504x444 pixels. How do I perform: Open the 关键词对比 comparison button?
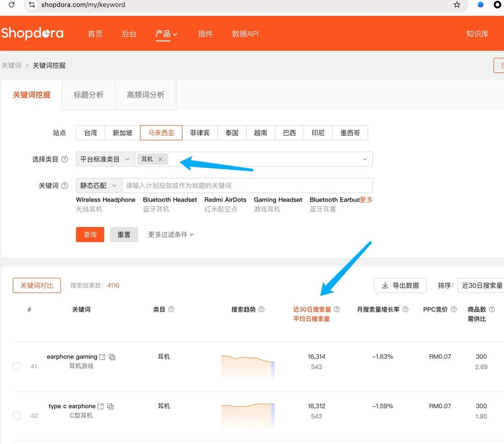coord(37,286)
